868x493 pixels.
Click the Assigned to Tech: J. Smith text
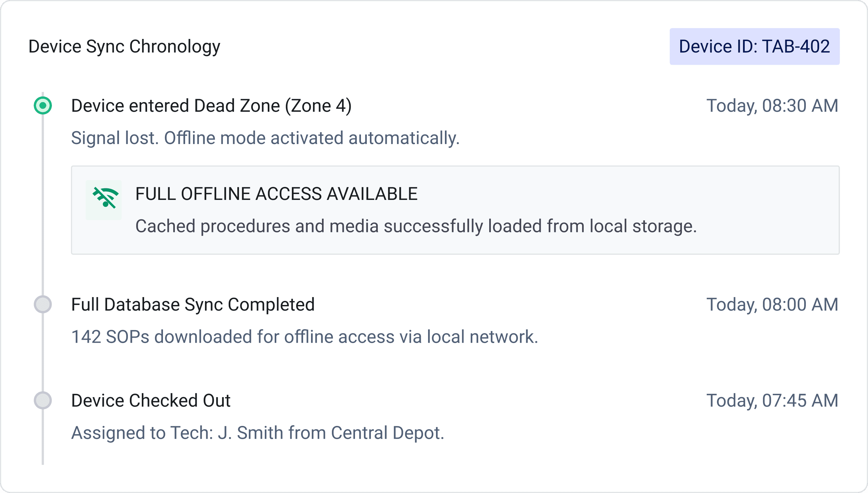tap(257, 433)
